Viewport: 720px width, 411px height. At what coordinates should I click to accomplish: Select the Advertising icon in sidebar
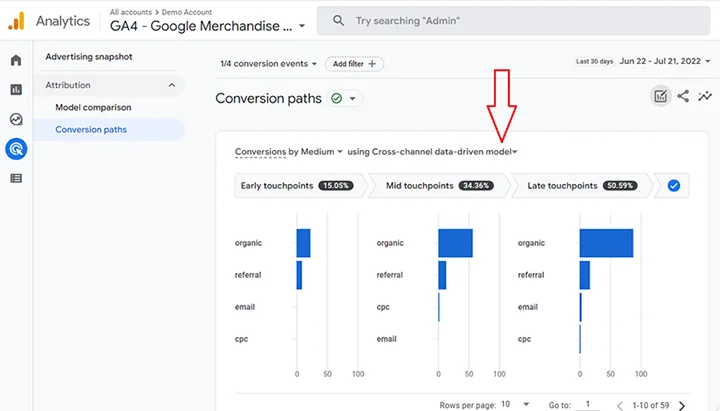[x=16, y=149]
